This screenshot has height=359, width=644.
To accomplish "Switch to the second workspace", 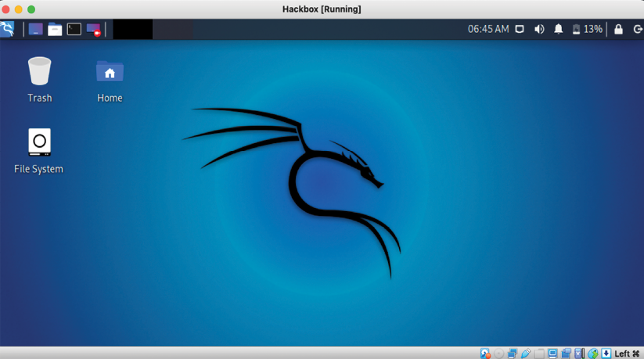I will click(x=172, y=29).
